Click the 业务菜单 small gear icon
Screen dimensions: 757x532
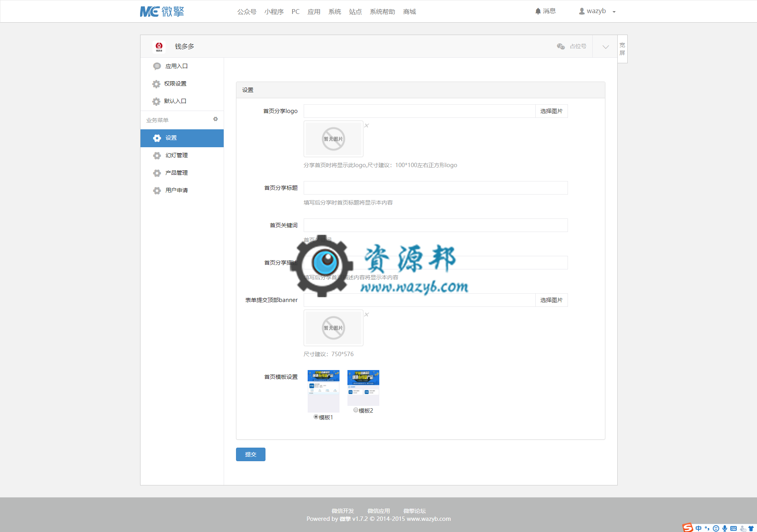[x=215, y=119]
